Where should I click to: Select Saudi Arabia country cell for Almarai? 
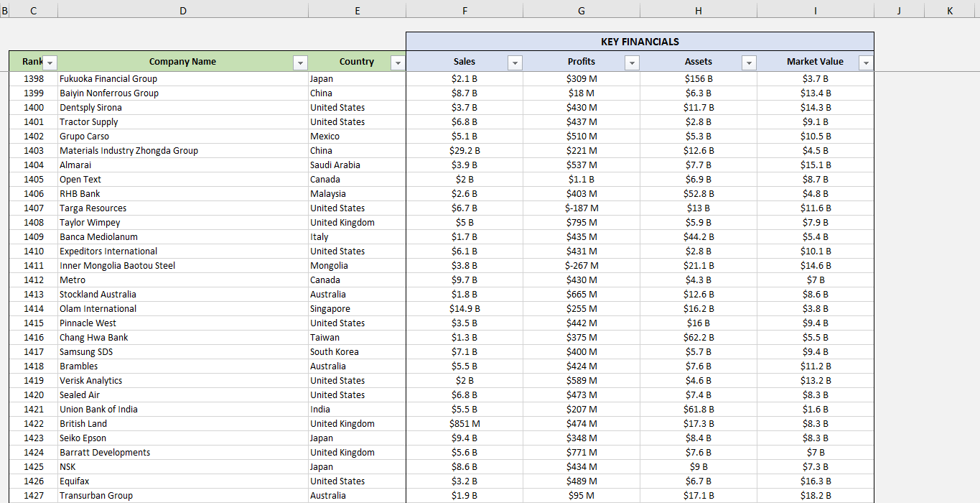[357, 165]
